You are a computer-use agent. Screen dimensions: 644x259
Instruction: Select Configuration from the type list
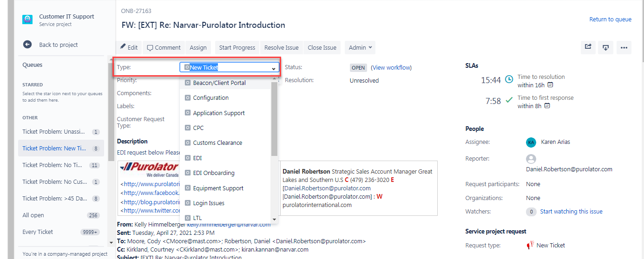225,98
